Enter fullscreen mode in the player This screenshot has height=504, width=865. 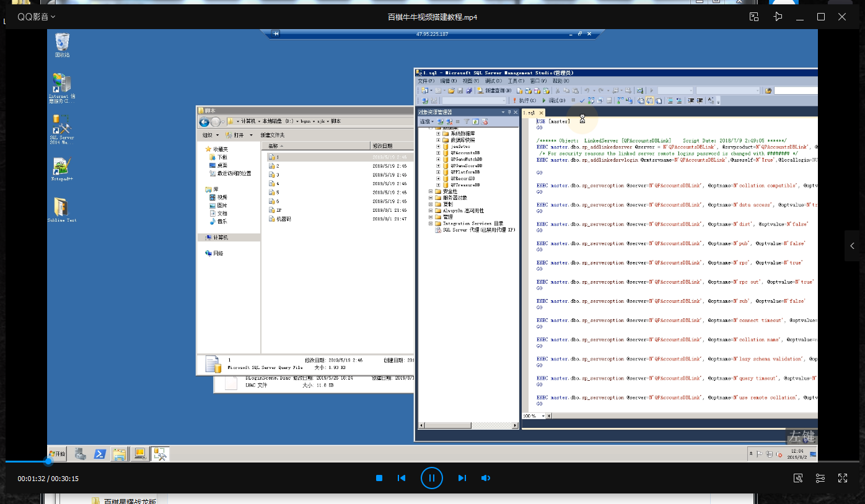click(843, 478)
